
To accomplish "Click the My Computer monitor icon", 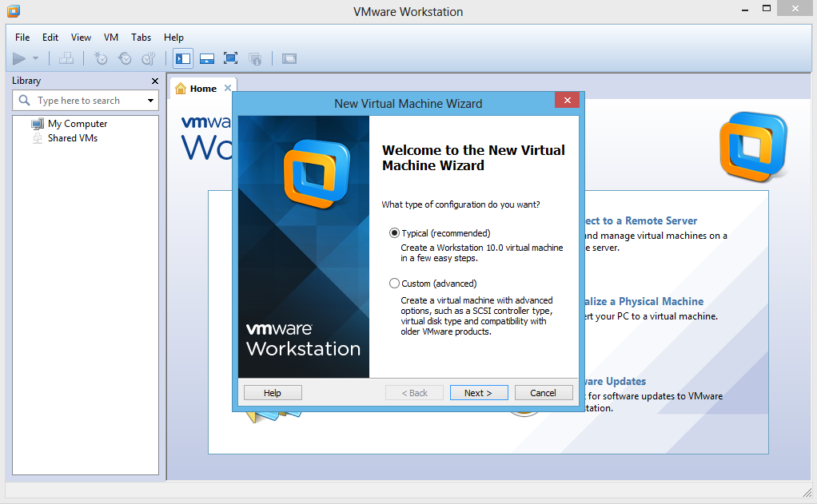I will (38, 124).
